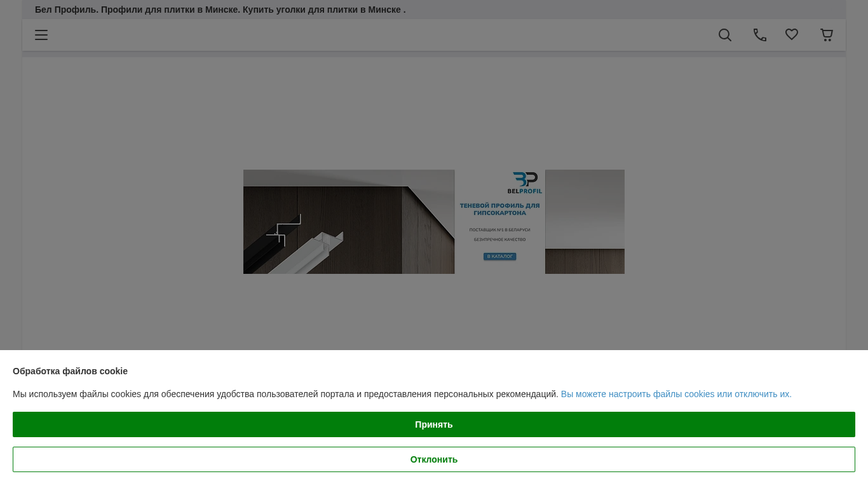Open the favorites heart icon

pyautogui.click(x=792, y=34)
